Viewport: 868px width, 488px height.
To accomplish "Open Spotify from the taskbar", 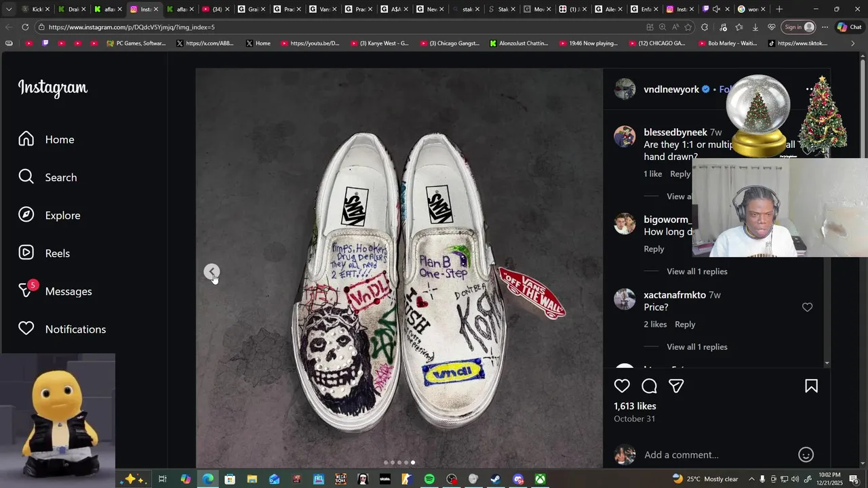I will pyautogui.click(x=429, y=479).
